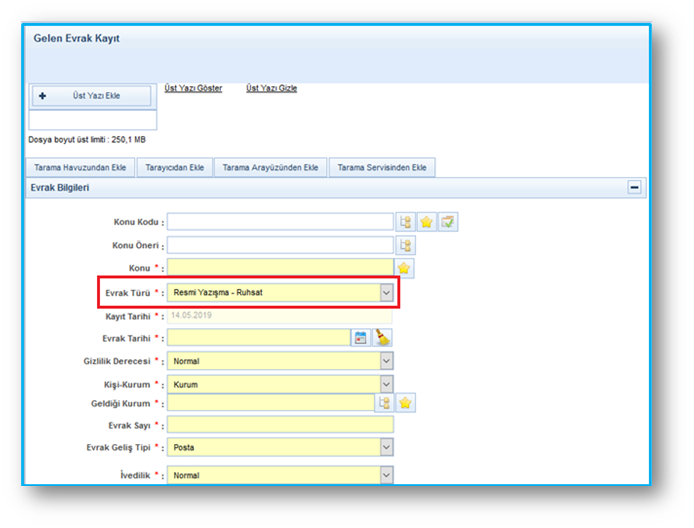694x528 pixels.
Task: Collapse the Evrak Bilgileri panel
Action: click(634, 187)
